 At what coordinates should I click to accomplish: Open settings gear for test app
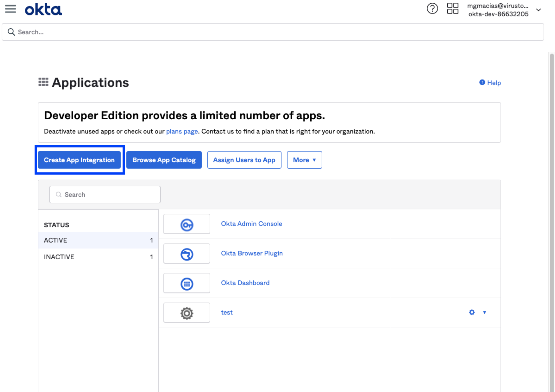(x=472, y=312)
